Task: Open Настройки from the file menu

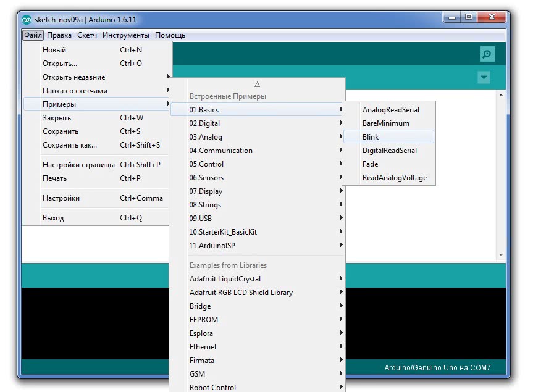Action: pos(61,198)
